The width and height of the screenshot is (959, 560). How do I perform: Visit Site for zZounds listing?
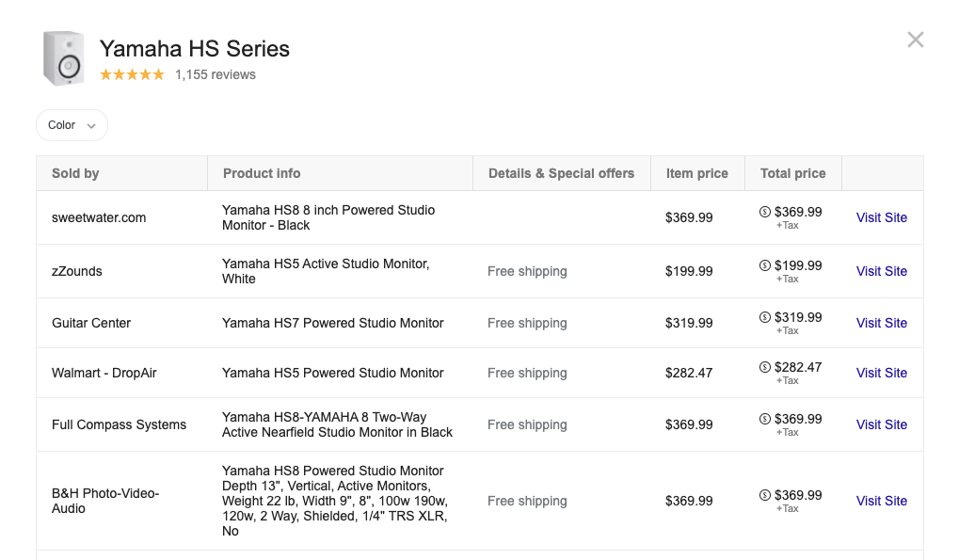pos(881,271)
